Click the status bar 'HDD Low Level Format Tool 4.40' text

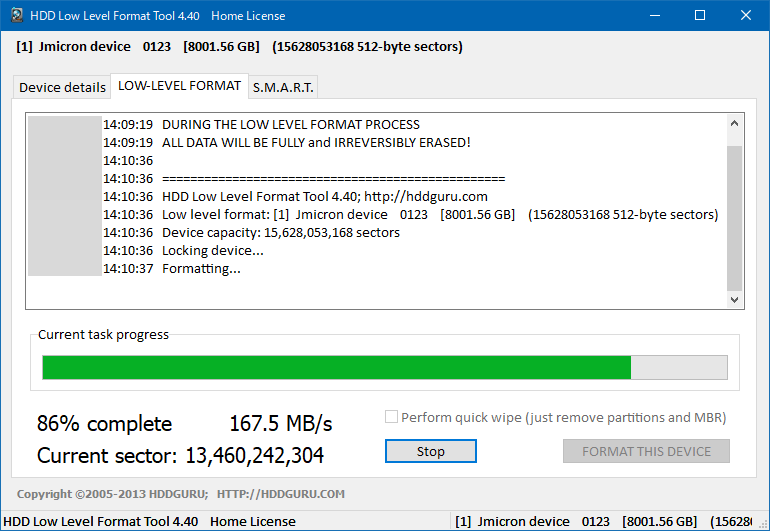pos(101,521)
